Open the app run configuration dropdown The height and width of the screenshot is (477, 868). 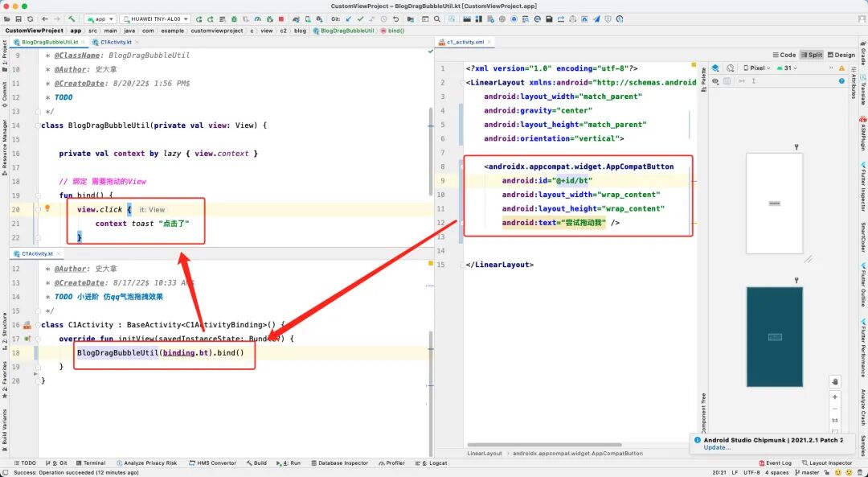[100, 19]
